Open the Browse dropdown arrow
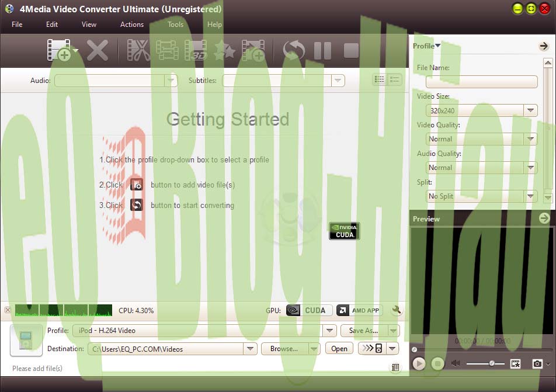Screen dimensions: 556x392 click(314, 349)
